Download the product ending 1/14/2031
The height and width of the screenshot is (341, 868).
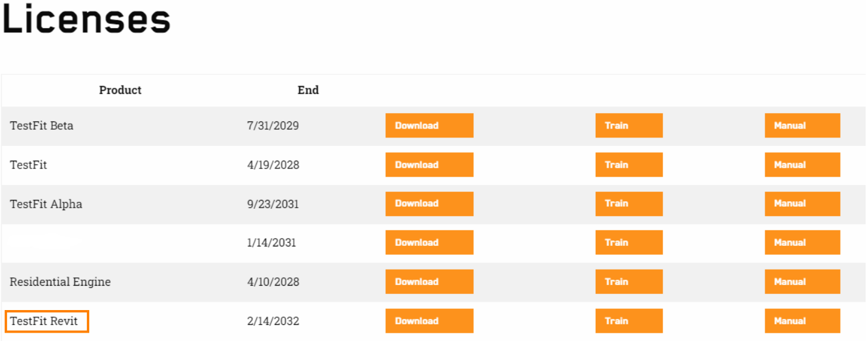[x=429, y=243]
